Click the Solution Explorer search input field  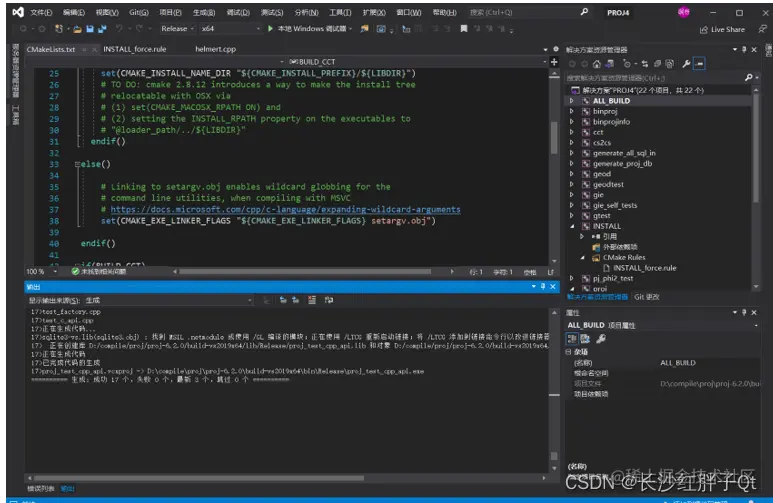coord(654,77)
